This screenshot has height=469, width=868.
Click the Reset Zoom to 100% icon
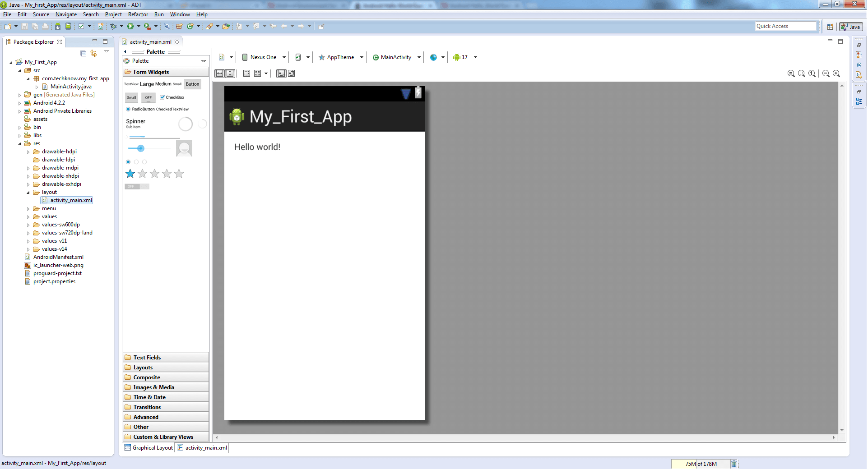point(812,74)
